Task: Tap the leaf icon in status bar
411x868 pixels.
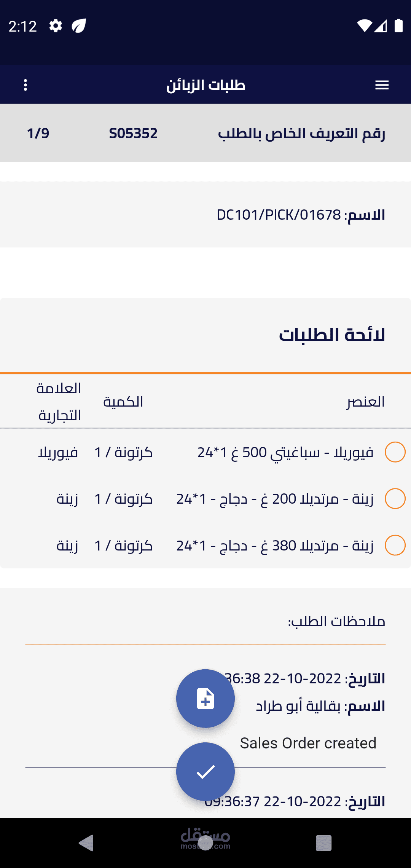Action: tap(79, 26)
